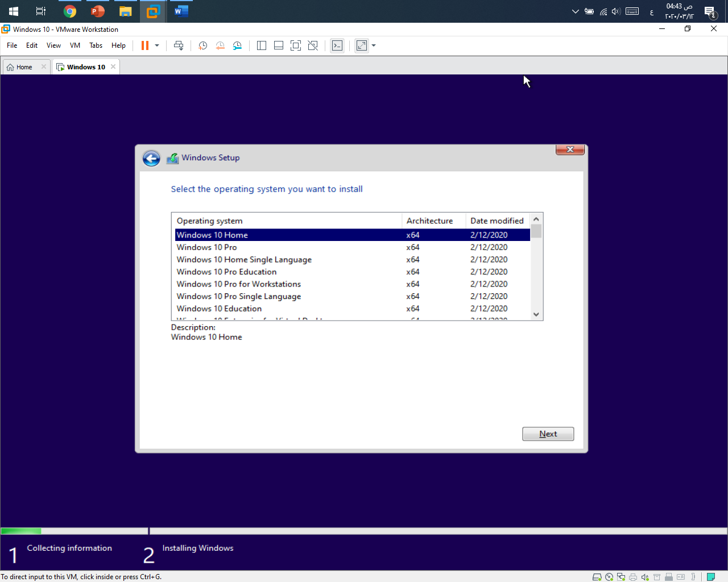This screenshot has width=728, height=582.
Task: Click the Operating system column header
Action: point(287,221)
